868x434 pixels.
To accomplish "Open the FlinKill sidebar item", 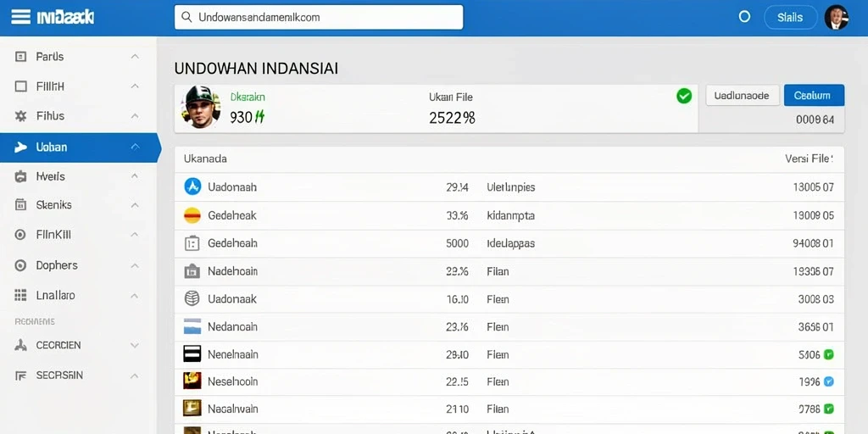I will (78, 235).
